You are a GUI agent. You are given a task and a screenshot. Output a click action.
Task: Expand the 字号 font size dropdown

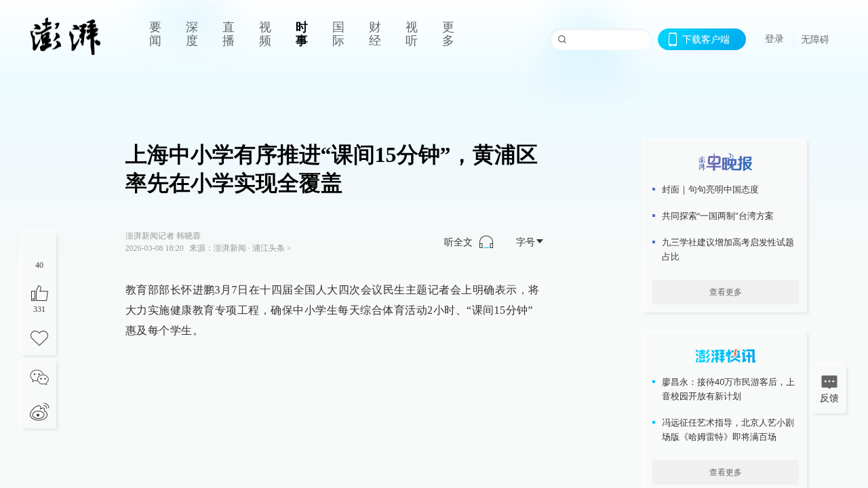click(530, 242)
